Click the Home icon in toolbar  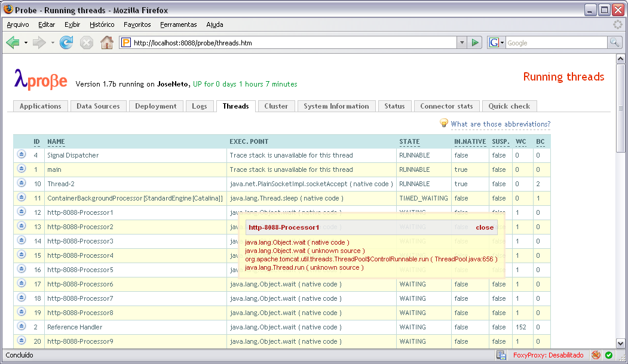(106, 42)
